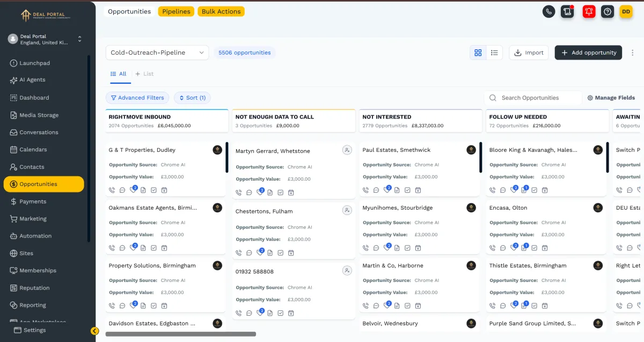Switch to the Bulk Actions tab
644x342 pixels.
(221, 11)
